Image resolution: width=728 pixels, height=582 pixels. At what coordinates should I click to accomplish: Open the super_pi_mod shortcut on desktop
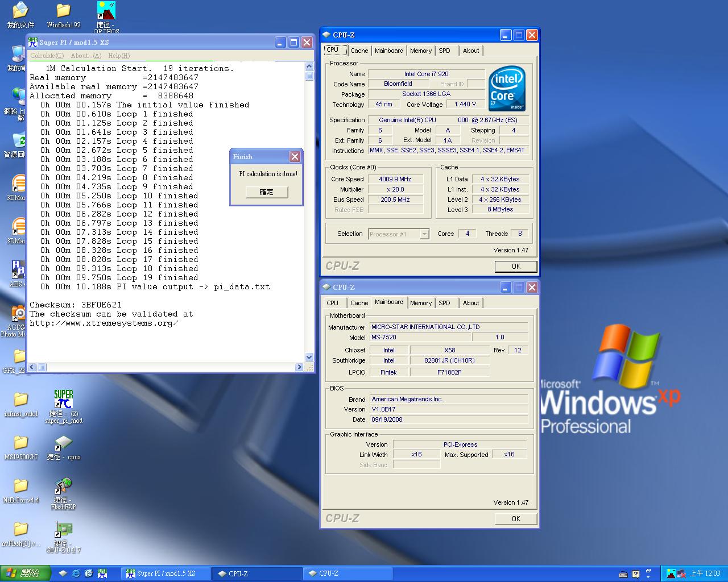tap(64, 406)
